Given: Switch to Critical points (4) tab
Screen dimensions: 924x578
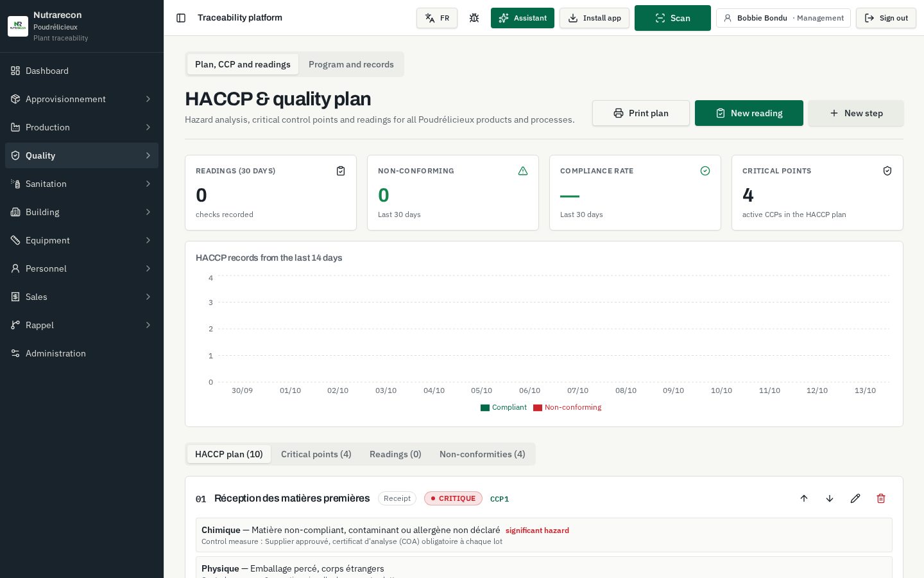Looking at the screenshot, I should pyautogui.click(x=316, y=454).
